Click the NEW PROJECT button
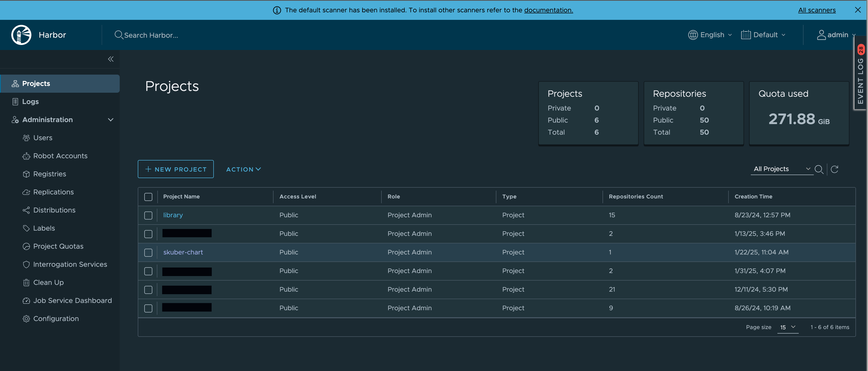Screen dimensions: 868x371 coord(176,169)
